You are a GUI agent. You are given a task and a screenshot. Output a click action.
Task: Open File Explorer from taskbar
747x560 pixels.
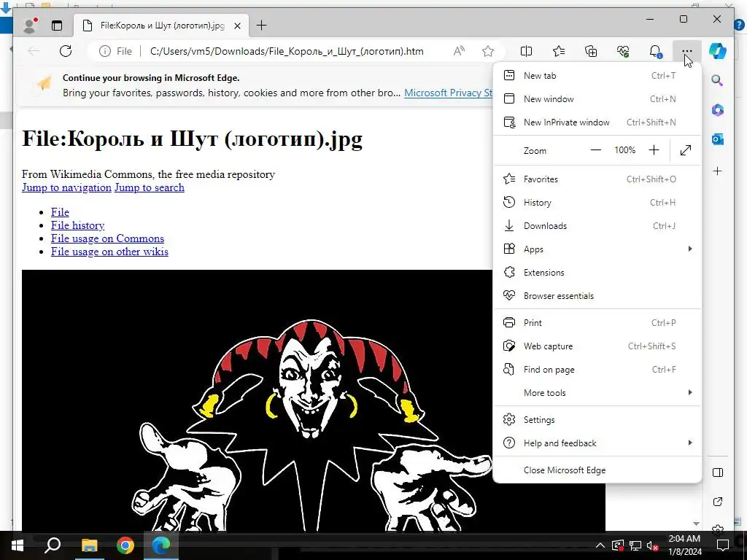pyautogui.click(x=89, y=545)
